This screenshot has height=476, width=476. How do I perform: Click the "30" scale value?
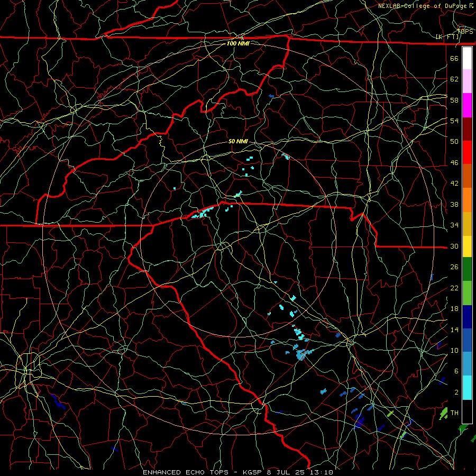[x=454, y=246]
